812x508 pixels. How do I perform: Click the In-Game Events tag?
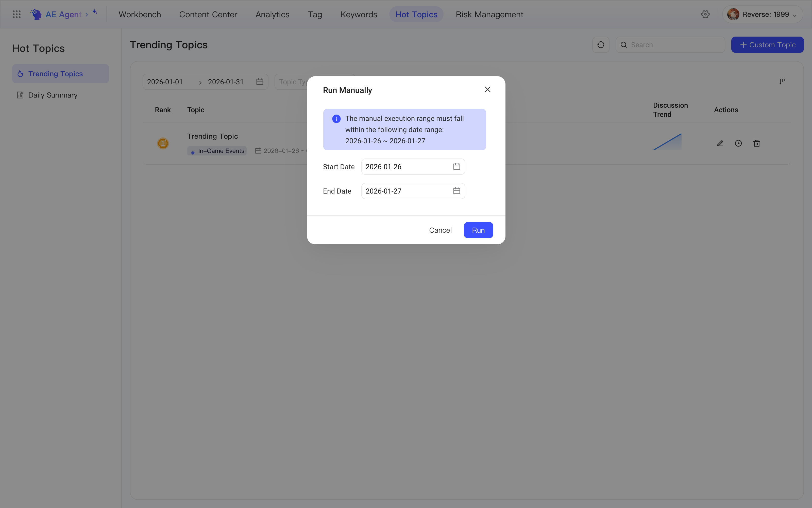pos(217,151)
